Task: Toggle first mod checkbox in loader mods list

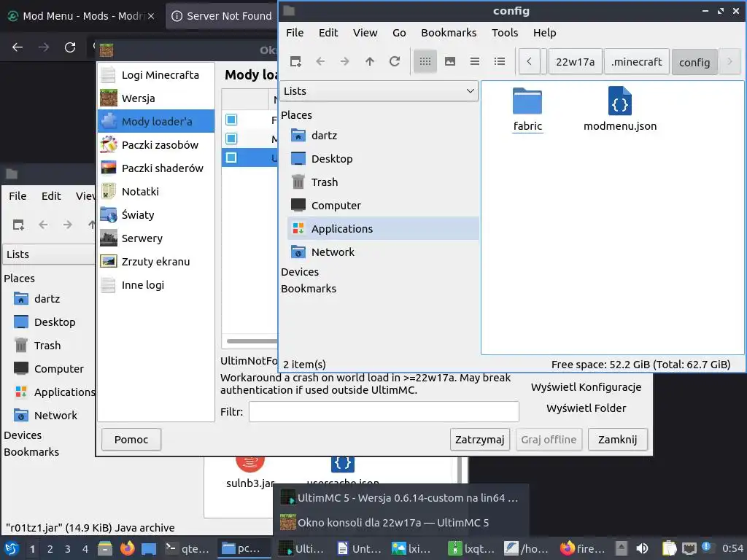Action: pos(231,120)
